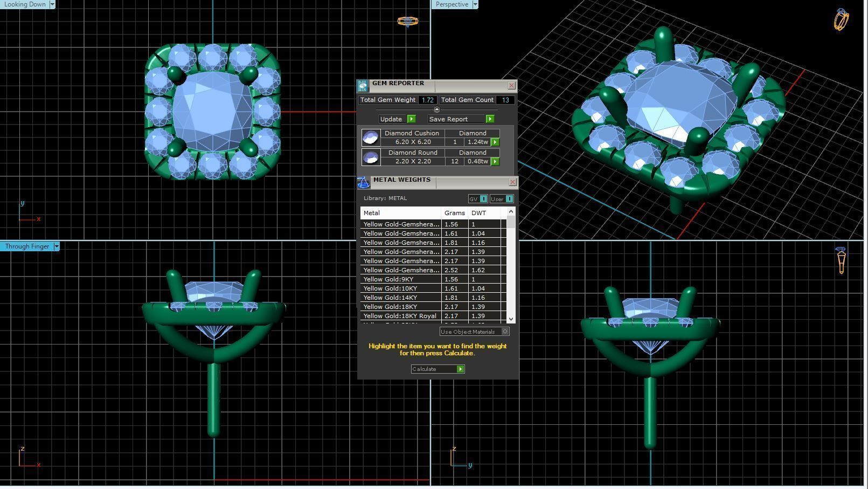Click quantity 12 in Diamond Round row
Screen dimensions: 868x489
coord(455,162)
